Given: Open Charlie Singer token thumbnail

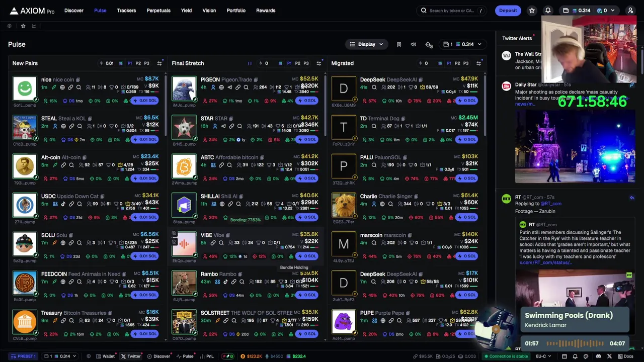Looking at the screenshot, I should point(344,205).
